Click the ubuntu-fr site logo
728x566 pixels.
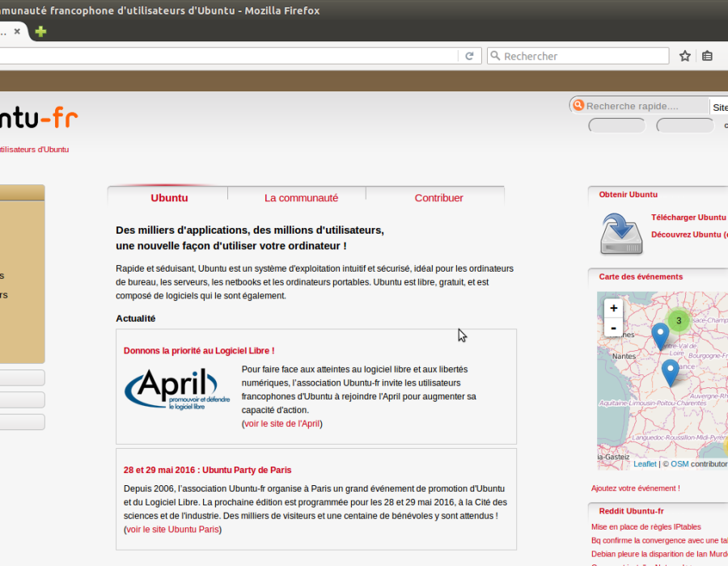pos(39,118)
